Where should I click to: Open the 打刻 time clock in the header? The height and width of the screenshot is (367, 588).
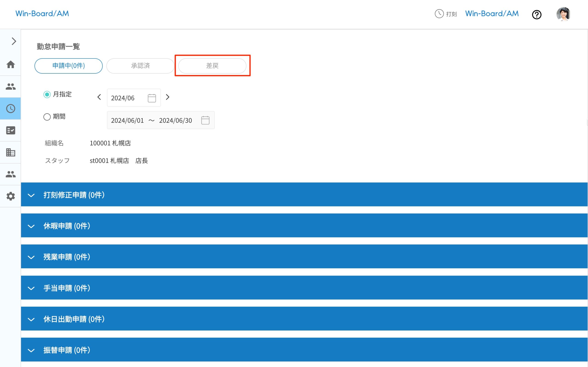click(446, 14)
